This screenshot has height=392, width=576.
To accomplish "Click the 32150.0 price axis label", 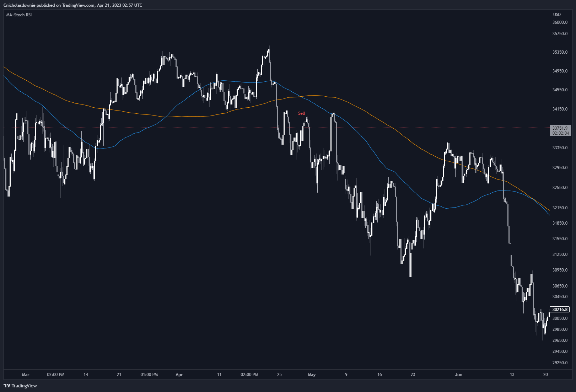I will coord(560,208).
